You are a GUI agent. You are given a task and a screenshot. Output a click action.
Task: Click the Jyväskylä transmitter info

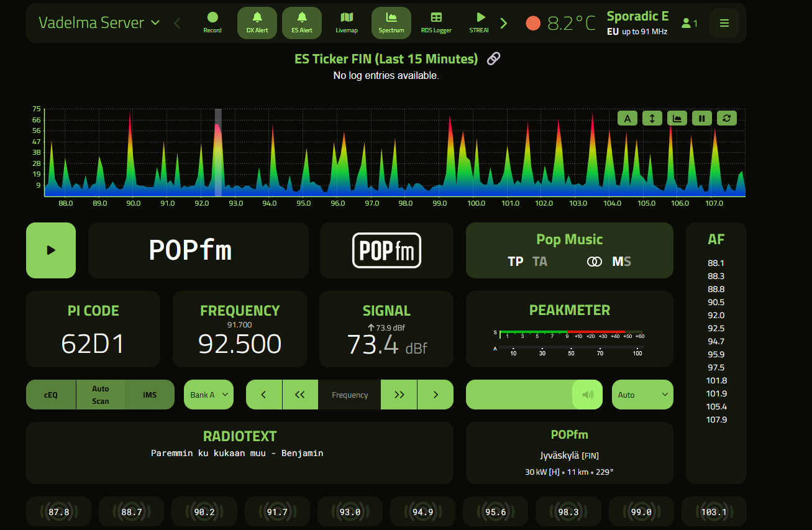(x=570, y=455)
